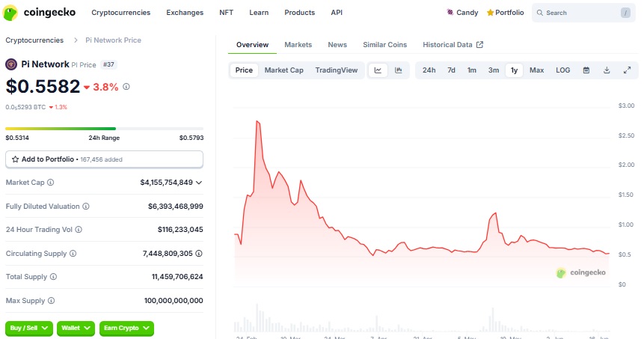The width and height of the screenshot is (644, 339).
Task: Show Circulating Supply label info icon
Action: click(73, 254)
